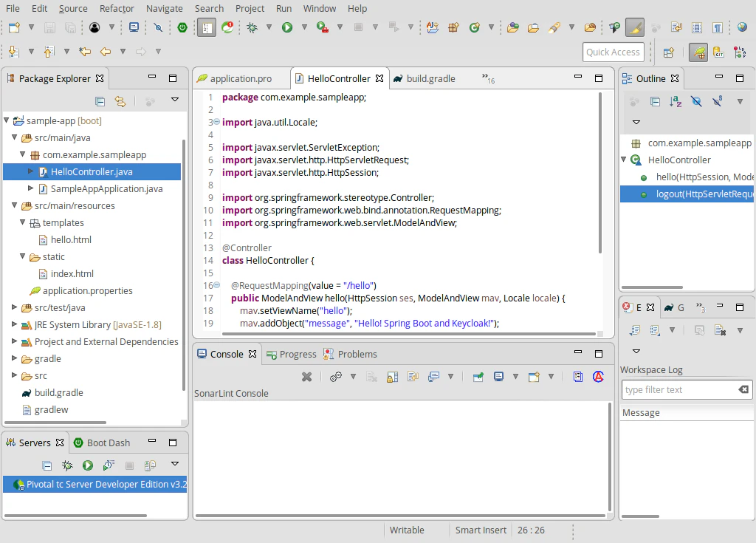Expand HelloController.java in Package Explorer

[x=30, y=171]
